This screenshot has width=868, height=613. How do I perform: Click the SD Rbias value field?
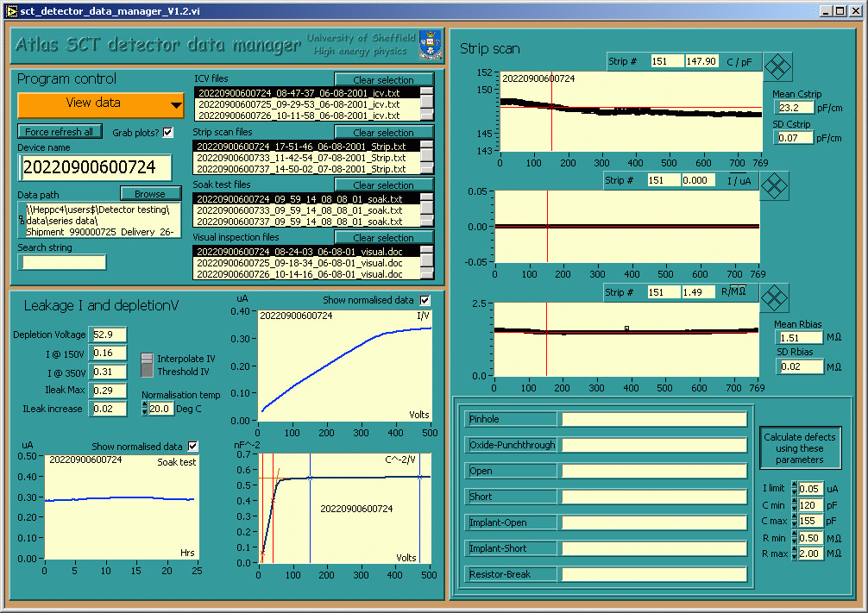801,366
